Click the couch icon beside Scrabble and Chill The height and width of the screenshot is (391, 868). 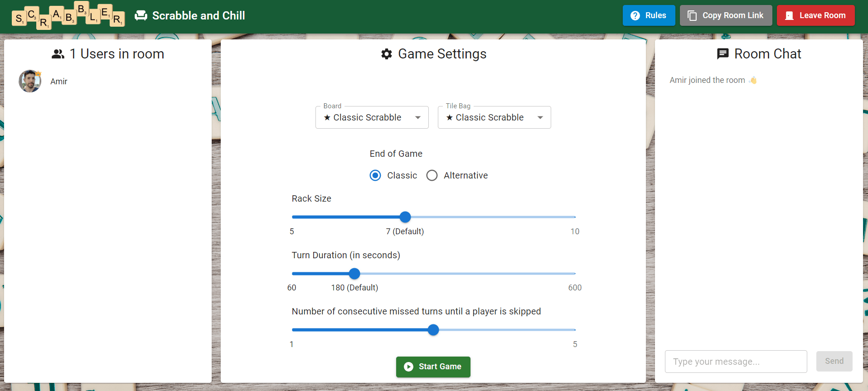[141, 15]
